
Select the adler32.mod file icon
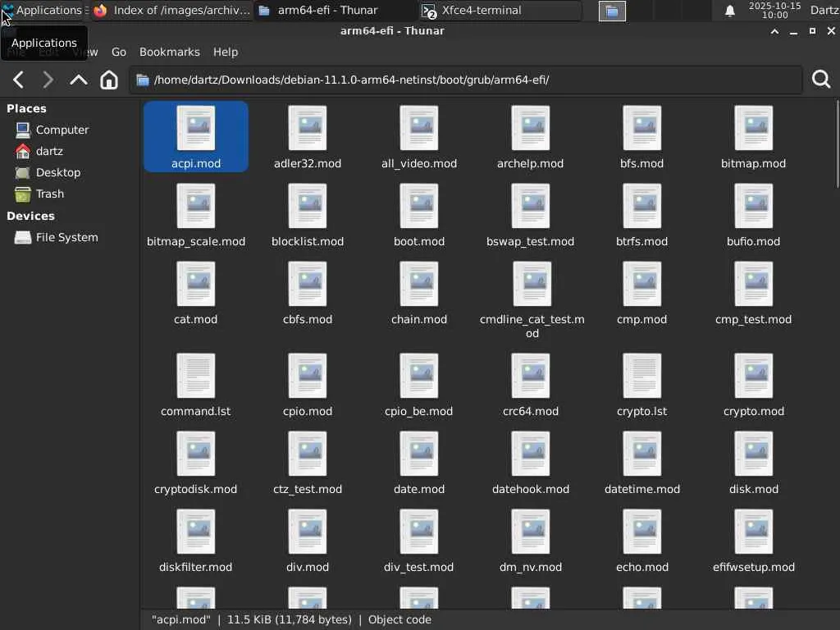tap(308, 128)
